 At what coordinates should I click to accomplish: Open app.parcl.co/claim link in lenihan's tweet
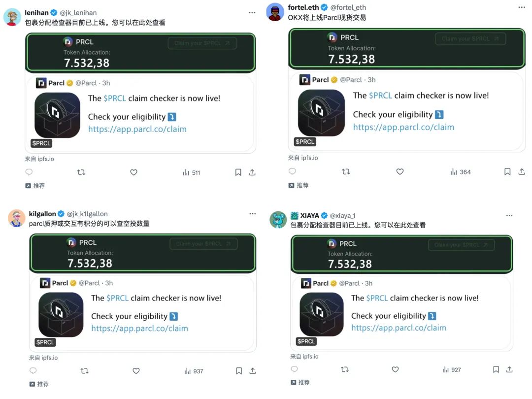click(137, 129)
